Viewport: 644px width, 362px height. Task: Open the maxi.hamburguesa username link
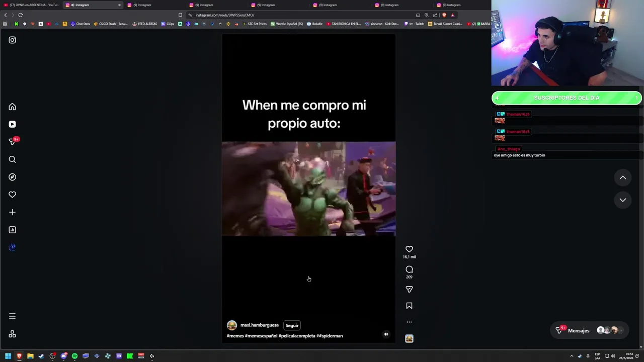coord(259,325)
